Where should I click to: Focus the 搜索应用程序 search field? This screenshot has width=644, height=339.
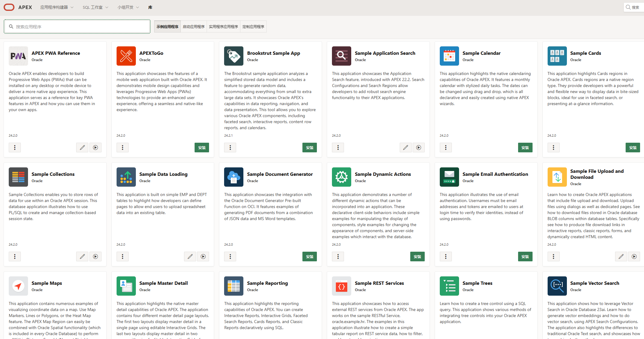coord(77,26)
